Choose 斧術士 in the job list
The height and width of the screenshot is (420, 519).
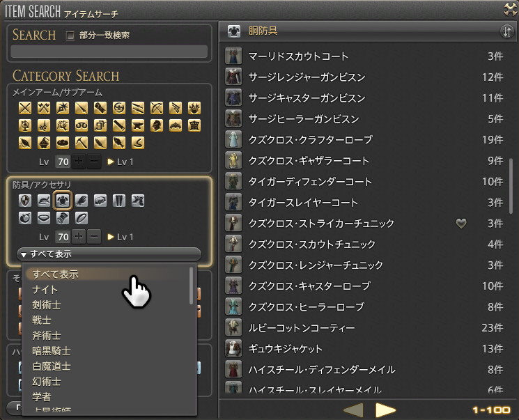point(107,335)
